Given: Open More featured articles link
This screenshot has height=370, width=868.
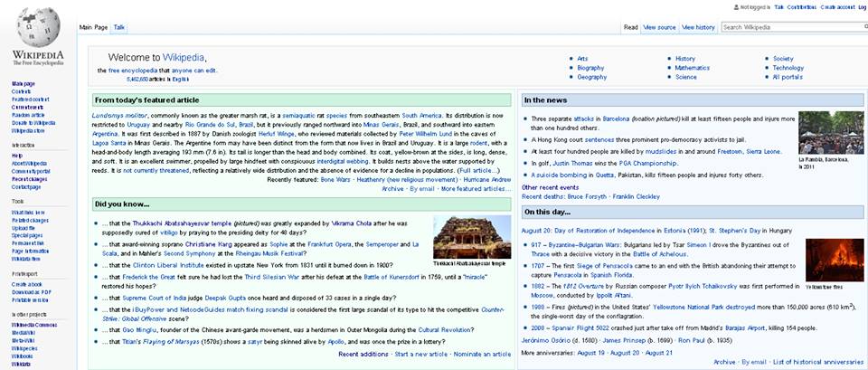Looking at the screenshot, I should pos(476,189).
